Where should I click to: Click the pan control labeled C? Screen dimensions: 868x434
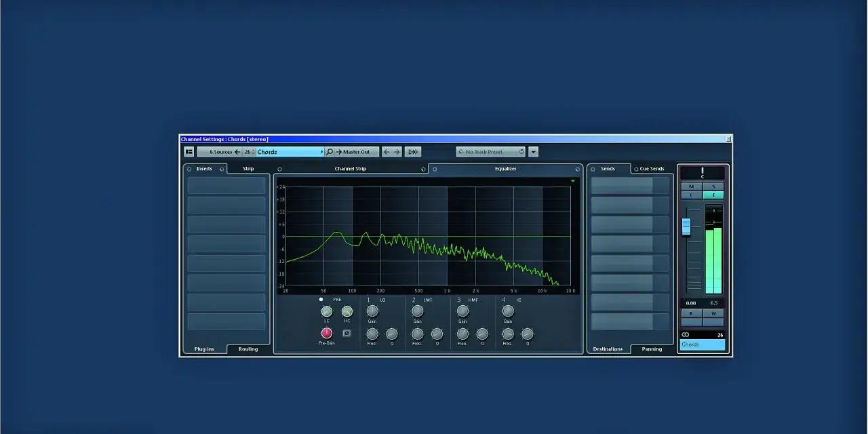(x=703, y=173)
